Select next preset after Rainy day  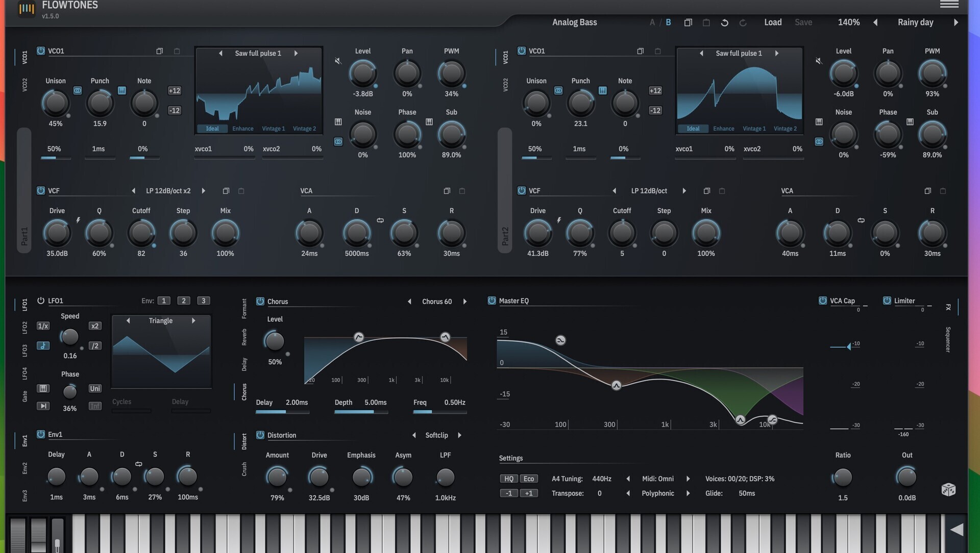(956, 22)
